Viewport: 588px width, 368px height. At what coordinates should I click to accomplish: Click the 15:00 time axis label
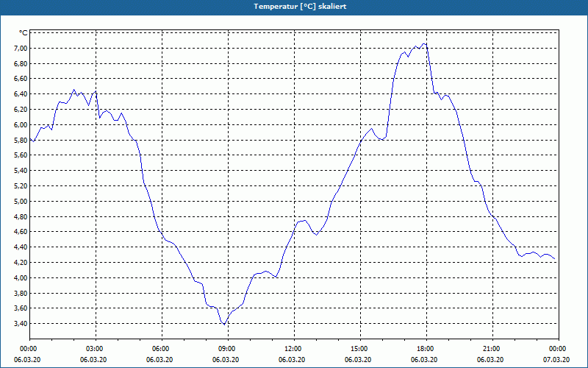point(359,349)
